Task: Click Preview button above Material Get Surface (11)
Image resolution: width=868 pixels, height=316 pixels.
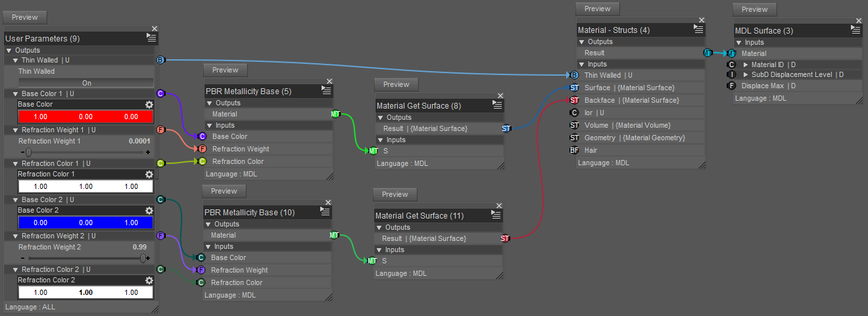Action: point(395,194)
